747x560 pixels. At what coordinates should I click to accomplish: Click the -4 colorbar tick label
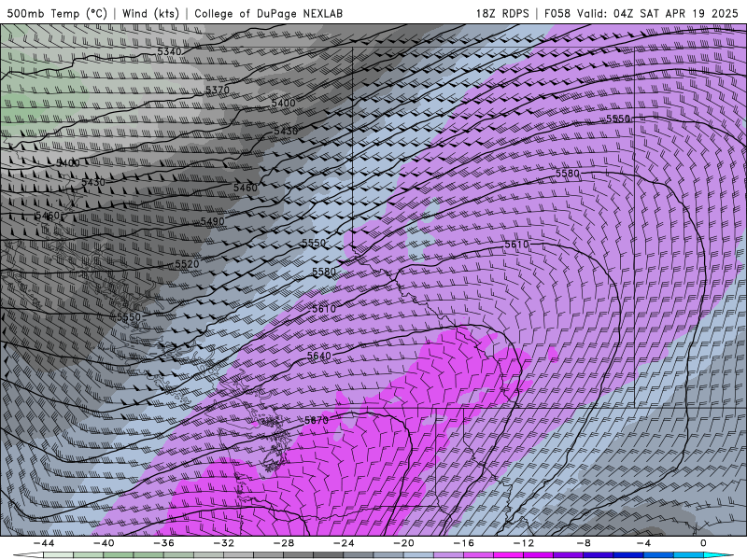point(644,543)
